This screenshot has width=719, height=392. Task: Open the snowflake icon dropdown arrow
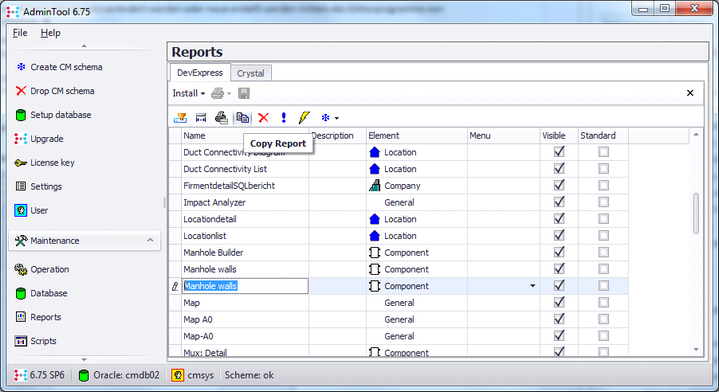[337, 118]
